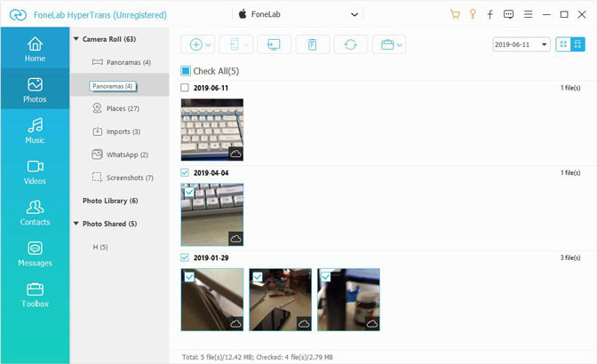Switch to small thumbnail grid view
Image resolution: width=597 pixels, height=364 pixels.
tap(577, 44)
